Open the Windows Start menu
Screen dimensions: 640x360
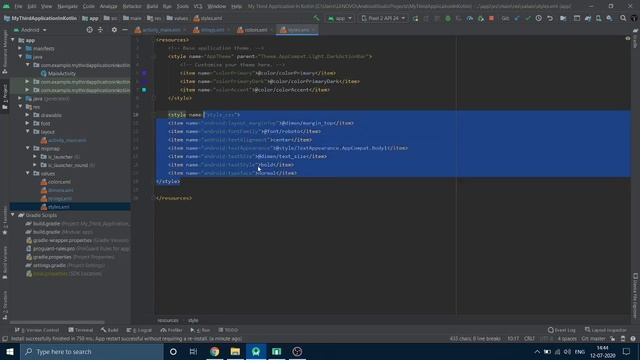(x=10, y=351)
